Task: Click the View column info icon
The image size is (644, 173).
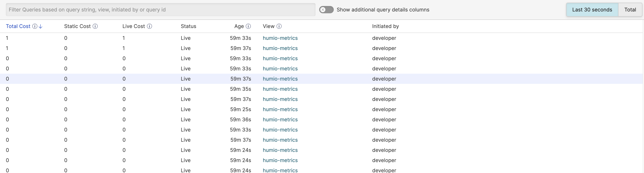Action: (x=279, y=26)
